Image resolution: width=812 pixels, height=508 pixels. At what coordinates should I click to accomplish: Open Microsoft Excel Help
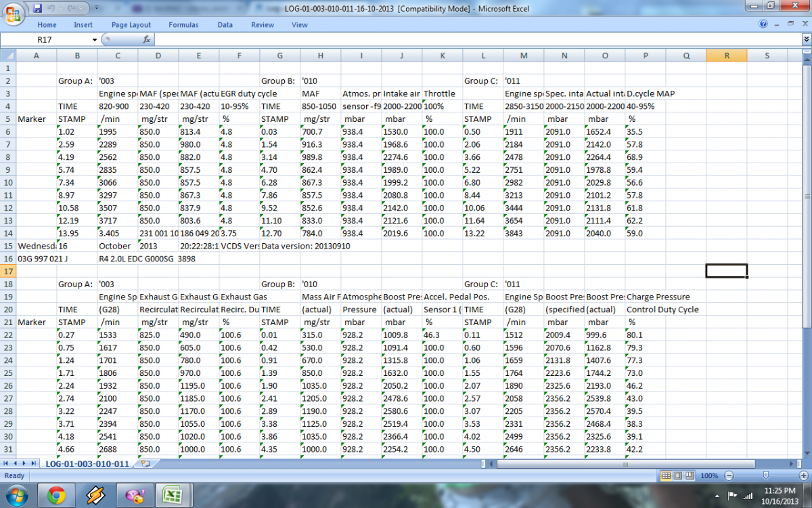point(763,24)
